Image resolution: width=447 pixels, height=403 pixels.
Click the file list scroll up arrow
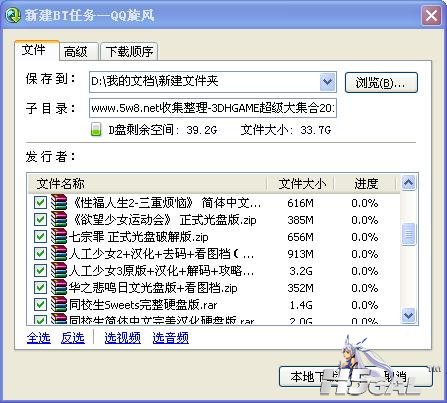pyautogui.click(x=408, y=183)
